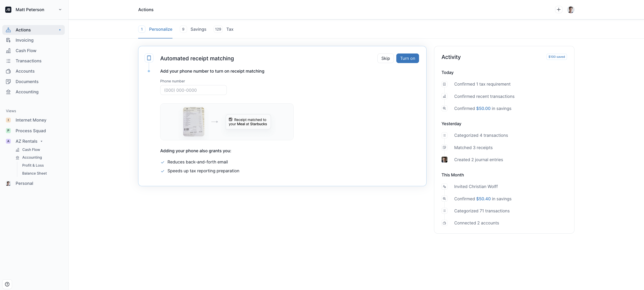This screenshot has width=644, height=290.
Task: Open the Matt Peterson account dropdown
Action: click(60, 10)
